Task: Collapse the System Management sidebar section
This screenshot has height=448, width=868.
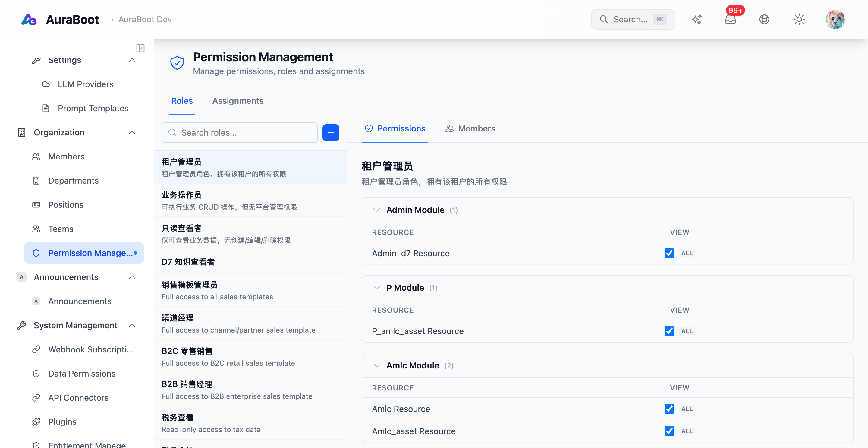Action: (132, 325)
